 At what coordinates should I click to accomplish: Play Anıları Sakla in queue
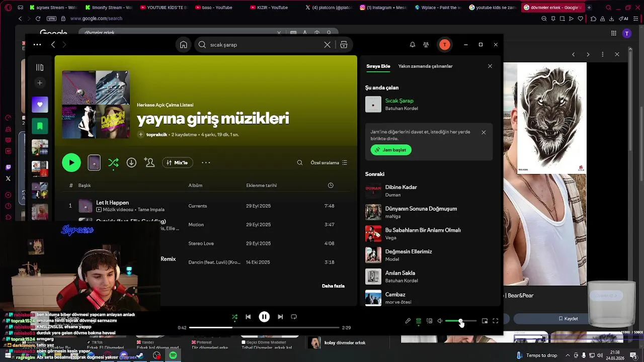[429, 277]
